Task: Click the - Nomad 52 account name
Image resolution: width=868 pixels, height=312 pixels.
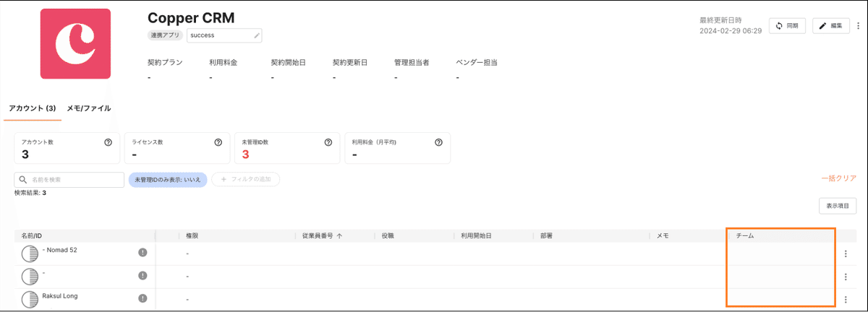Action: click(x=60, y=250)
